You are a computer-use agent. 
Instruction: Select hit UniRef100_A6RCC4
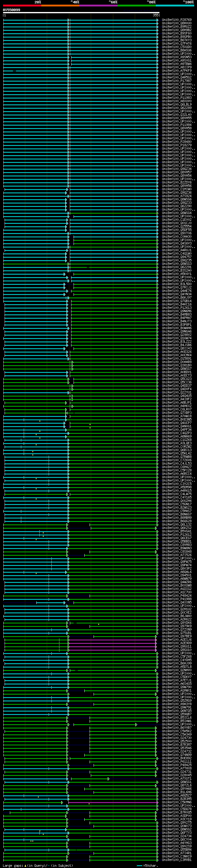(x=177, y=474)
